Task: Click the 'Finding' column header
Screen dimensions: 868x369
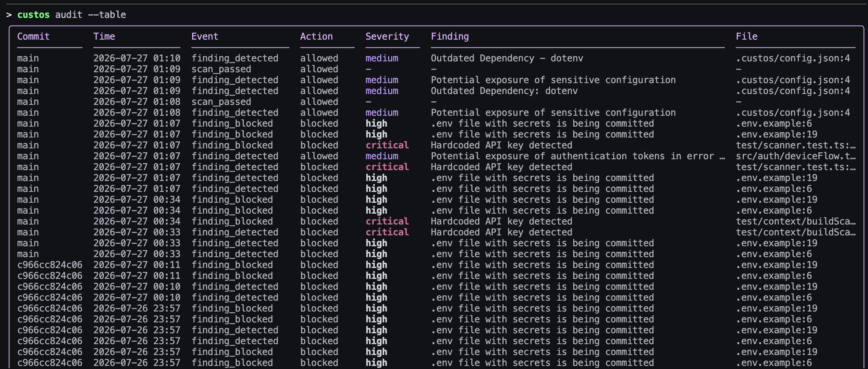Action: point(450,37)
